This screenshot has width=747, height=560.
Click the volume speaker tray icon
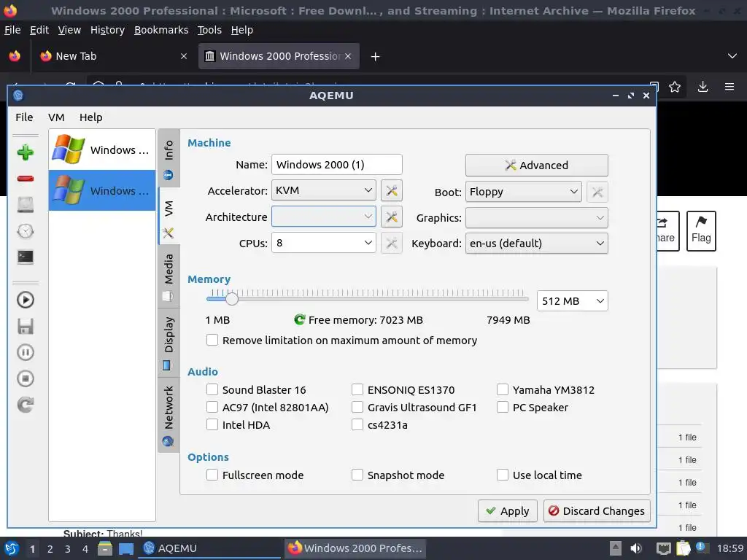pos(636,548)
